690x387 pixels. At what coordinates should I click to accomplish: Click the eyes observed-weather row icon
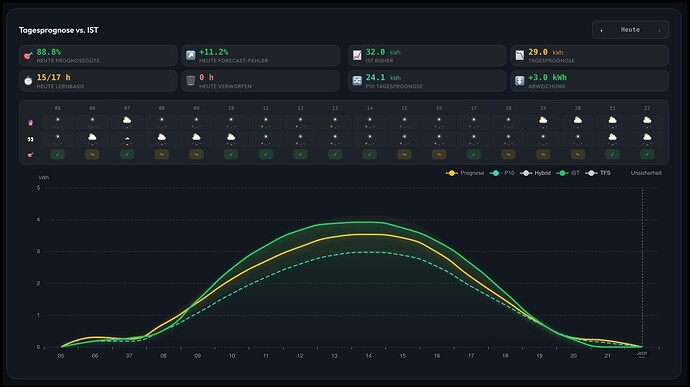[30, 139]
